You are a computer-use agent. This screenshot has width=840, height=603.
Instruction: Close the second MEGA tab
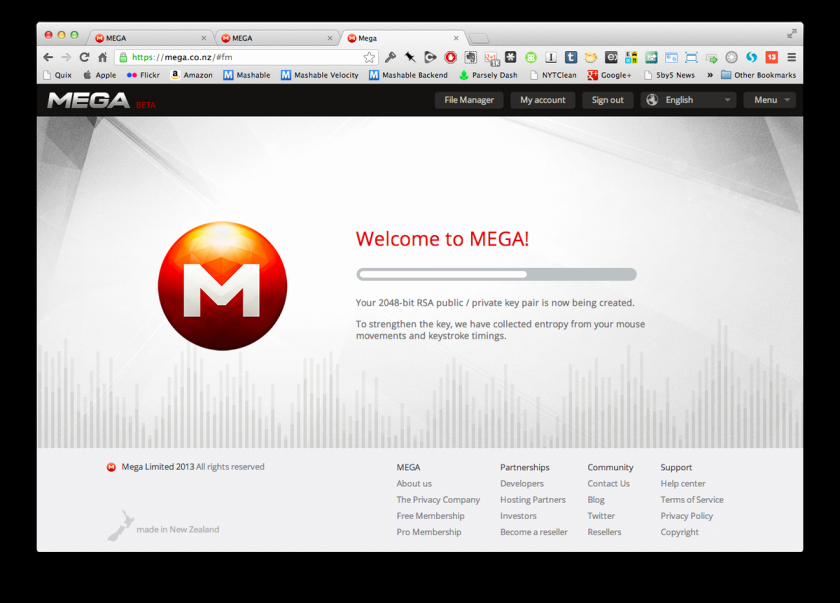coord(330,38)
